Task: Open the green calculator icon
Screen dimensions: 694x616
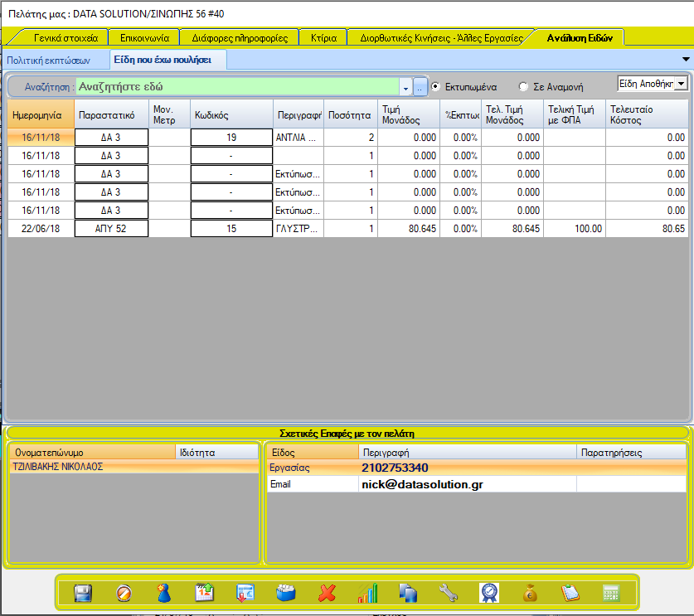Action: pos(611,593)
